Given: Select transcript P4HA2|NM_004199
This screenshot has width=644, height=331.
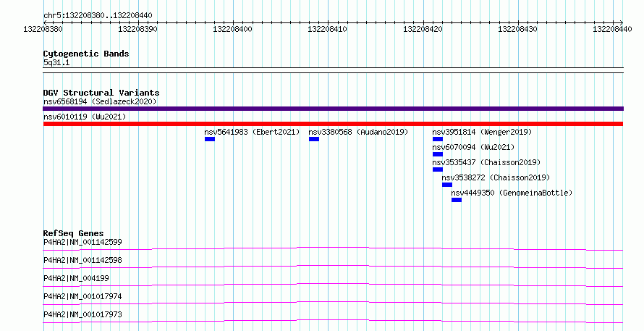Looking at the screenshot, I should pyautogui.click(x=76, y=278).
